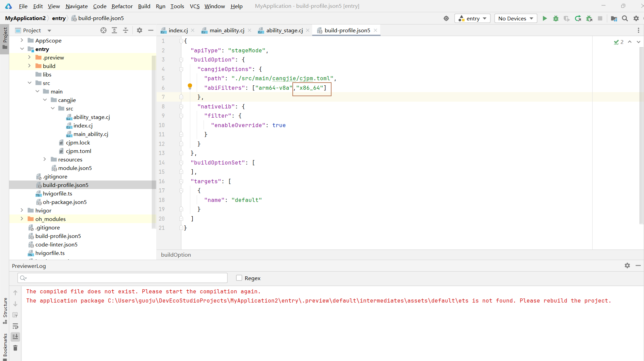Screen dimensions: 644x361
Task: Click Expand All in Project panel
Action: point(114,30)
